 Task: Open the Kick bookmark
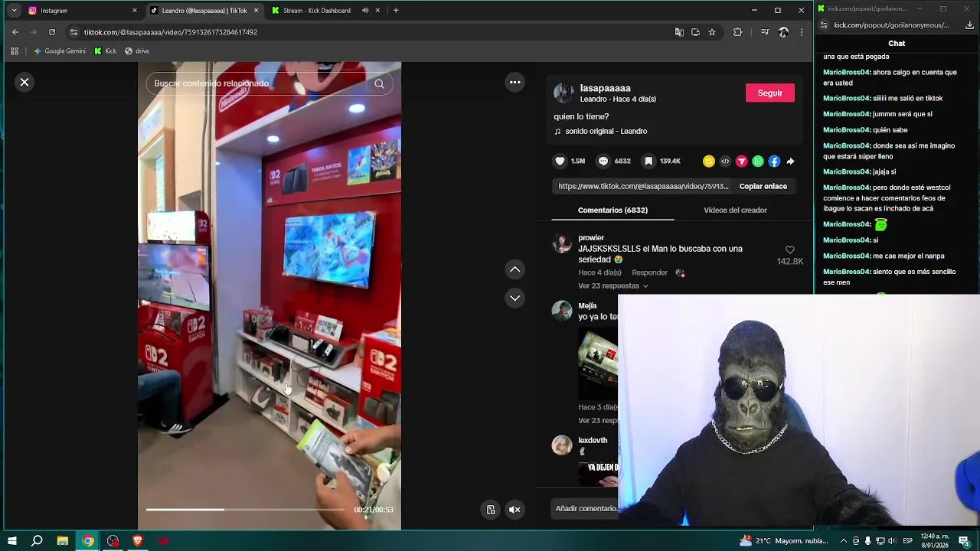[x=106, y=51]
